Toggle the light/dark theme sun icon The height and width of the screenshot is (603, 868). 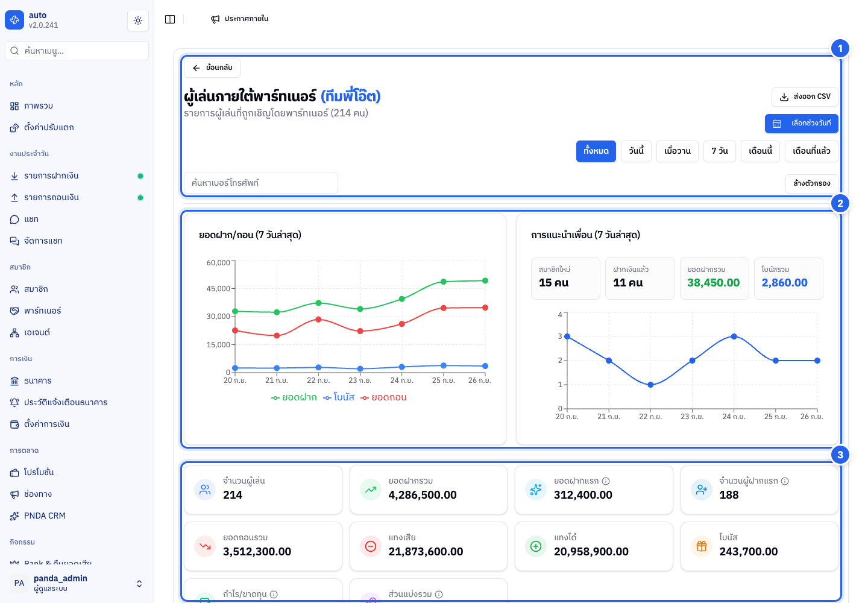coord(138,21)
